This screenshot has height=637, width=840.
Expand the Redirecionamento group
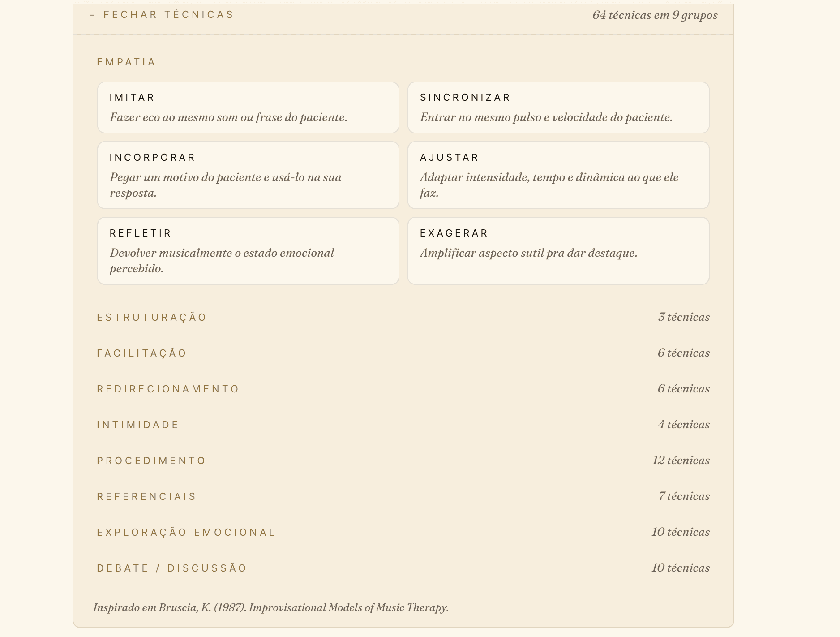(403, 389)
